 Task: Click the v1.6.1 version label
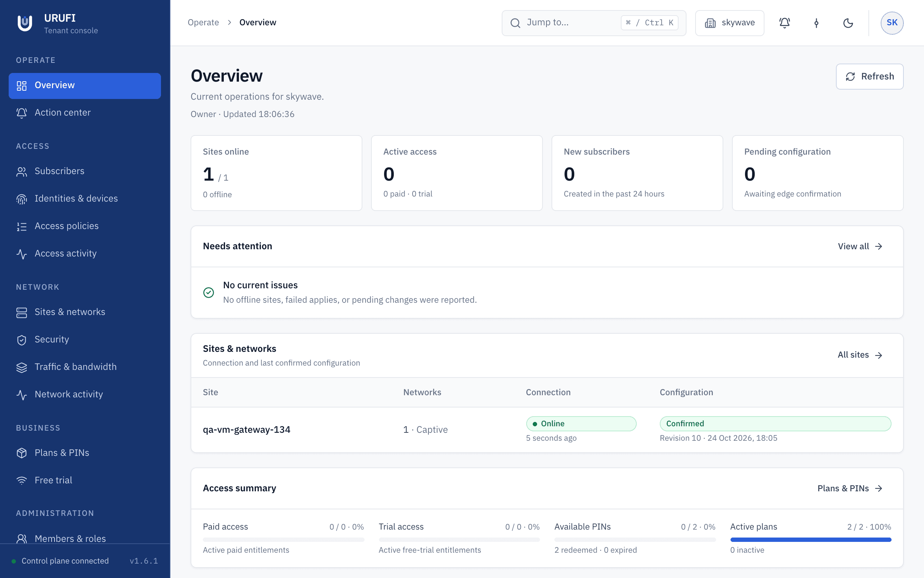point(144,561)
